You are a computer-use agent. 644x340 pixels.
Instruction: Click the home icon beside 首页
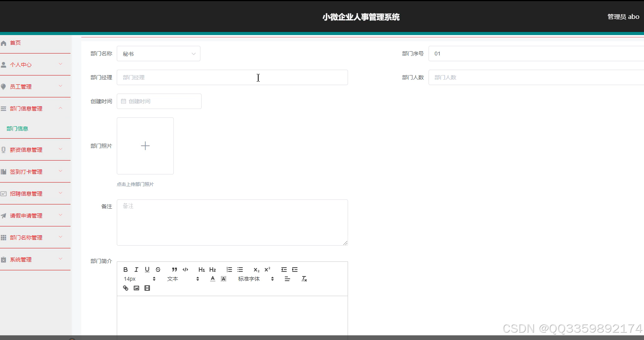click(3, 43)
